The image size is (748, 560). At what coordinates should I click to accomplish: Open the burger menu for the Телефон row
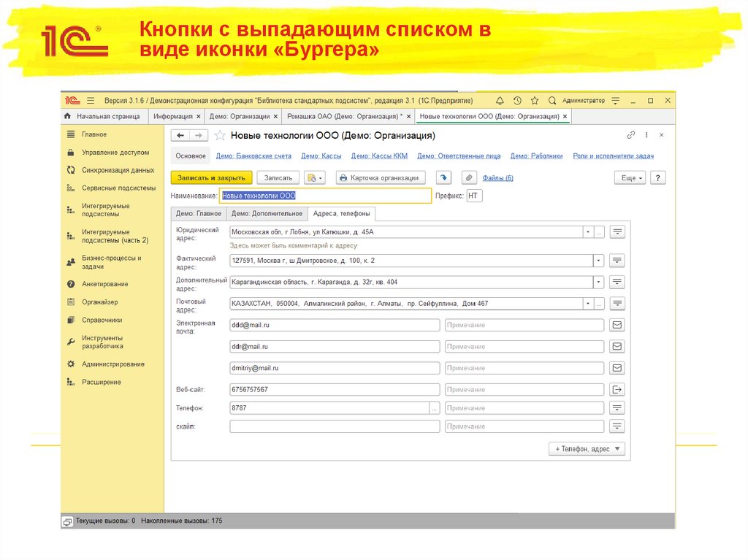point(617,408)
